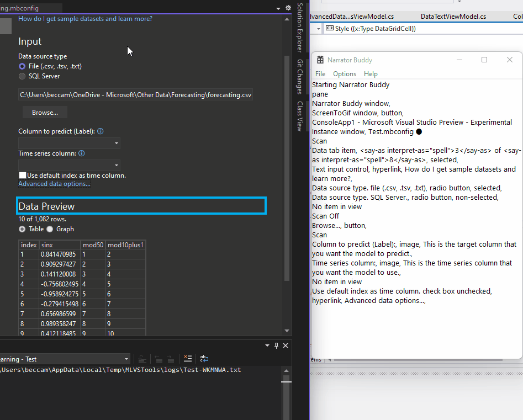Check Use default index as time column

pos(23,175)
